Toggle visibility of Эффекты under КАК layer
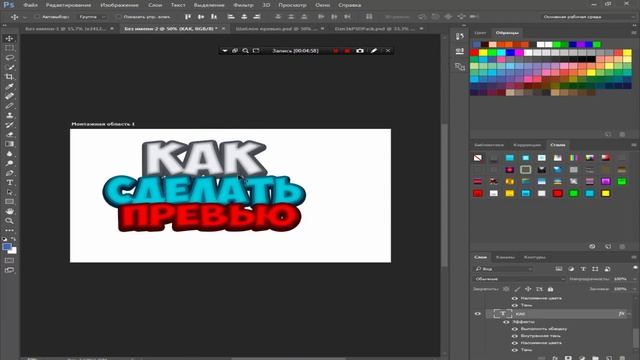The height and width of the screenshot is (360, 640). pos(506,322)
